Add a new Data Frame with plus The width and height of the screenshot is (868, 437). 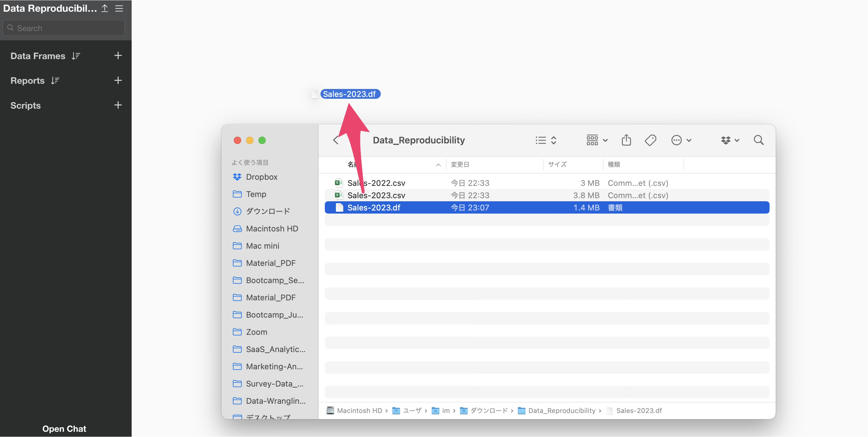pos(117,56)
